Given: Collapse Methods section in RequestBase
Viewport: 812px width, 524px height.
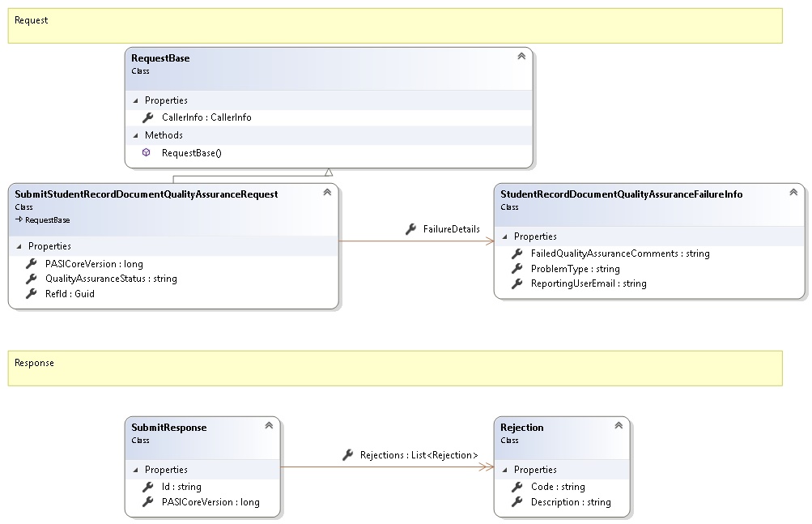Looking at the screenshot, I should (x=136, y=135).
